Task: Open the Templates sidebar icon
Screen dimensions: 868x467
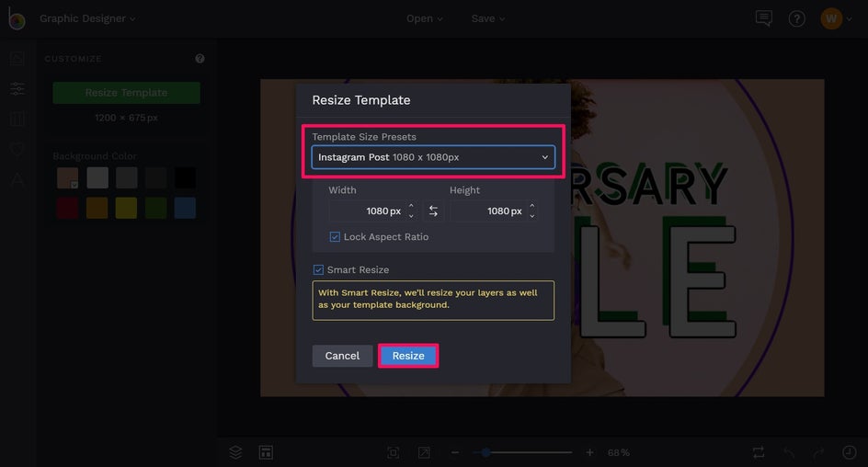Action: (17, 119)
